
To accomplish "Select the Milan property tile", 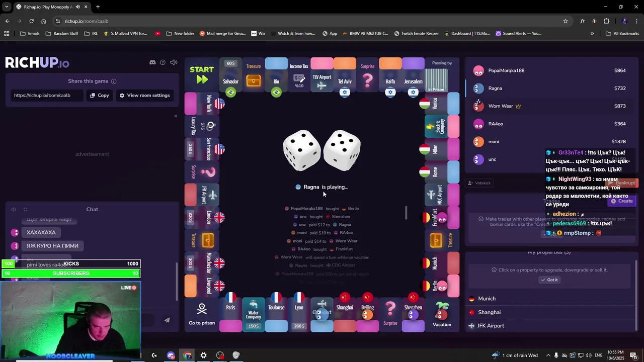I will point(442,149).
